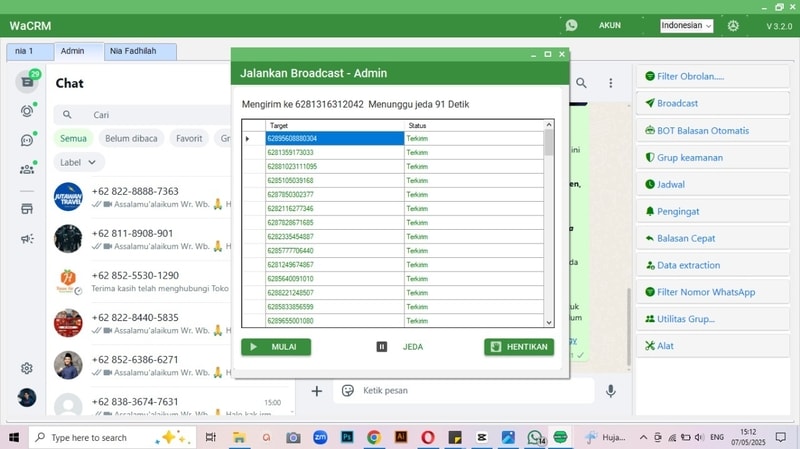Open the WhatsApp icon in the WaCRM header

pos(571,25)
